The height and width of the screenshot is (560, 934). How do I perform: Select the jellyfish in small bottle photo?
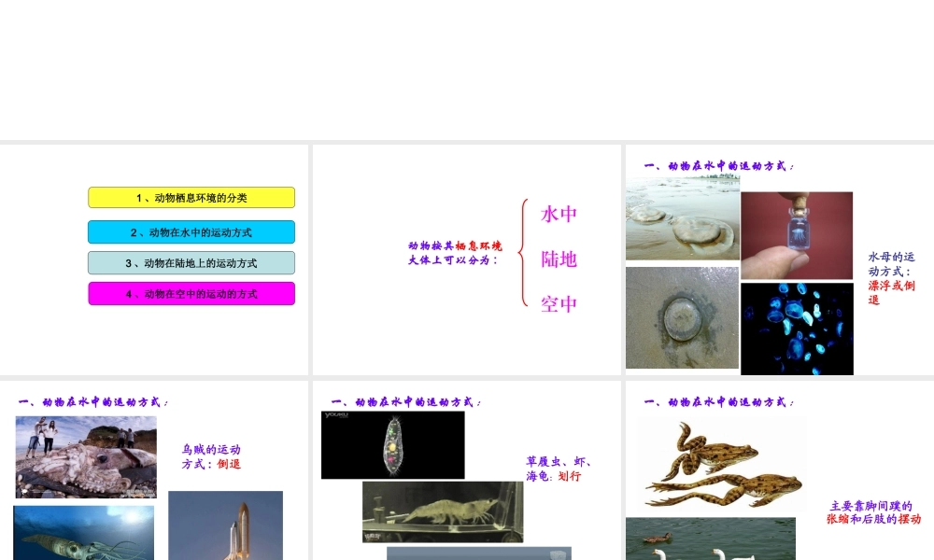pyautogui.click(x=797, y=235)
